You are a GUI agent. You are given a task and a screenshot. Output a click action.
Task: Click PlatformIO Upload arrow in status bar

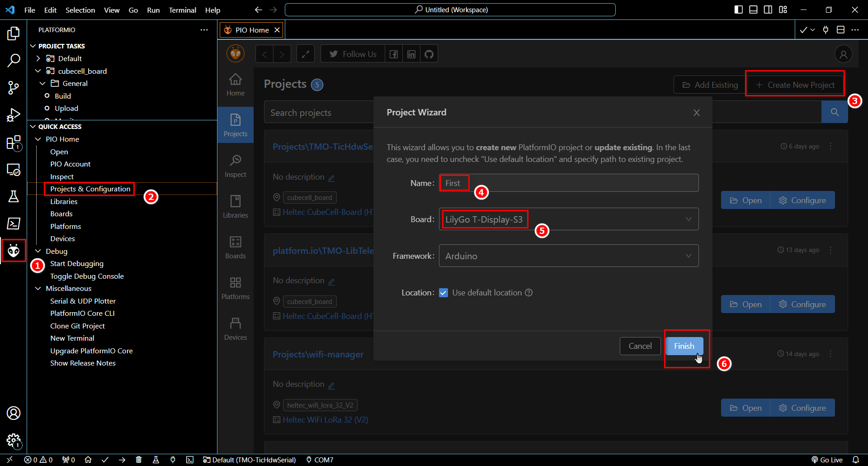[x=122, y=460]
